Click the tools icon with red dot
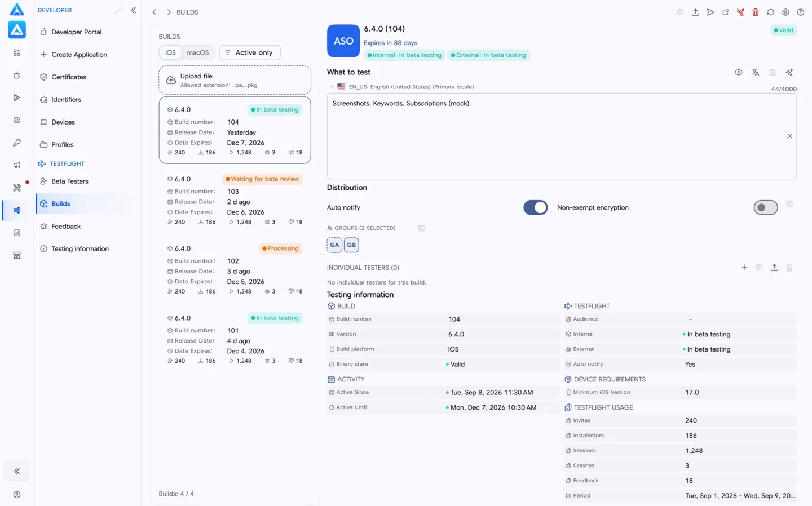The width and height of the screenshot is (812, 506). (x=17, y=188)
